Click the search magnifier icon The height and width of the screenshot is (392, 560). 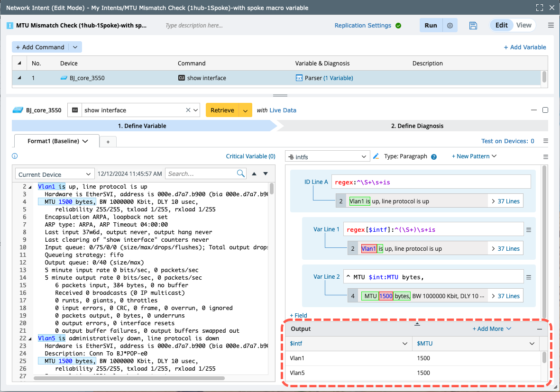pos(241,174)
